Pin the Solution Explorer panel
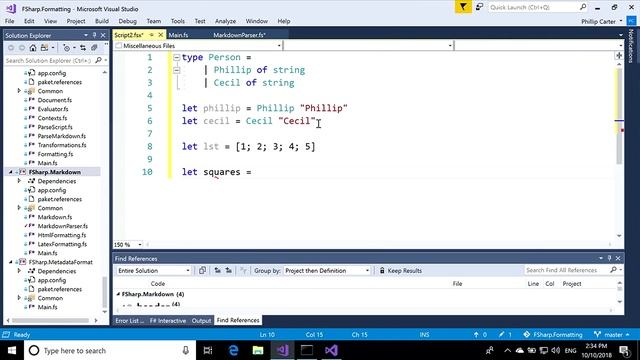The image size is (640, 360). (x=94, y=35)
